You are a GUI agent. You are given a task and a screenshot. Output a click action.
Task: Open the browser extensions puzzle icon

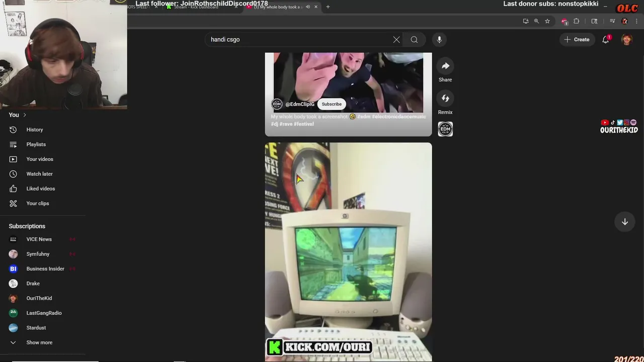pos(577,21)
